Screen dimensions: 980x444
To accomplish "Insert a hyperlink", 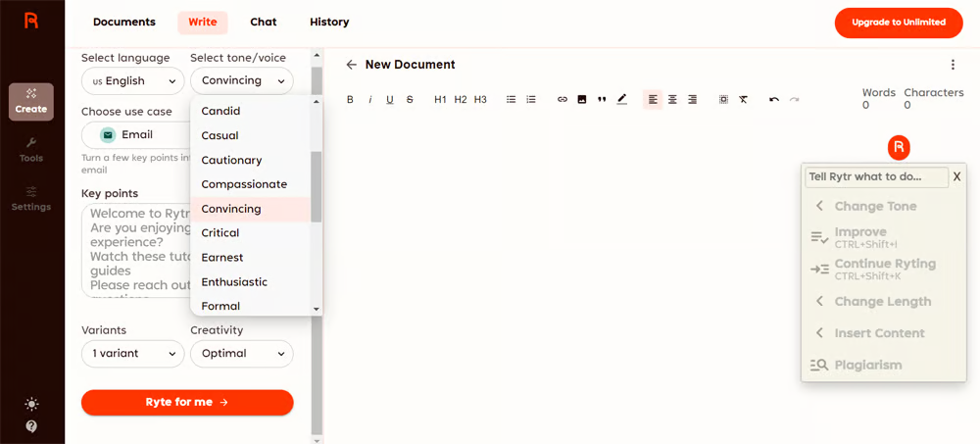I will tap(563, 99).
